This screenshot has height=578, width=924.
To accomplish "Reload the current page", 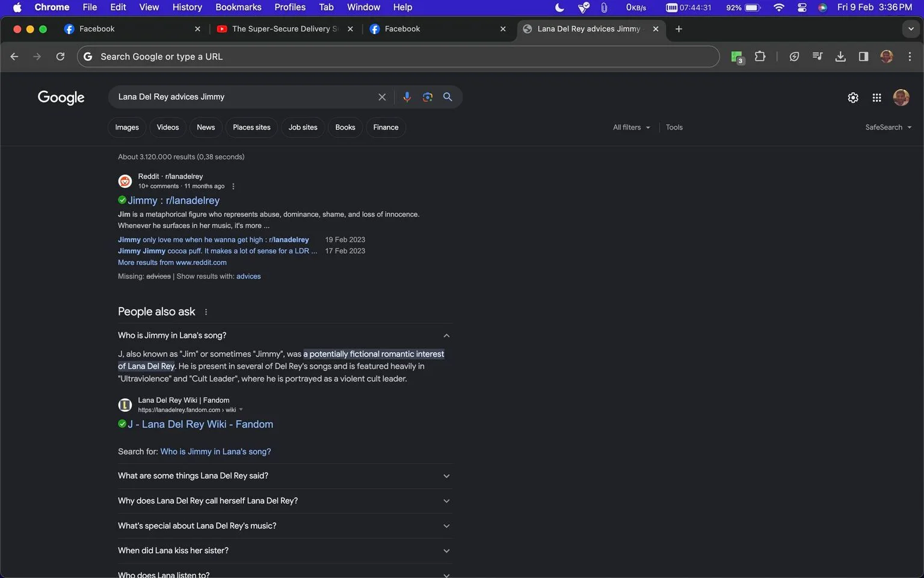I will click(x=60, y=57).
